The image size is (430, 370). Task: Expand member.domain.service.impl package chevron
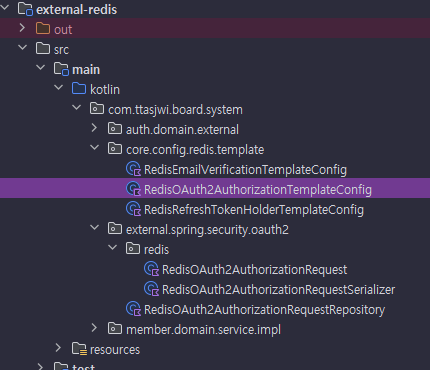pos(94,328)
